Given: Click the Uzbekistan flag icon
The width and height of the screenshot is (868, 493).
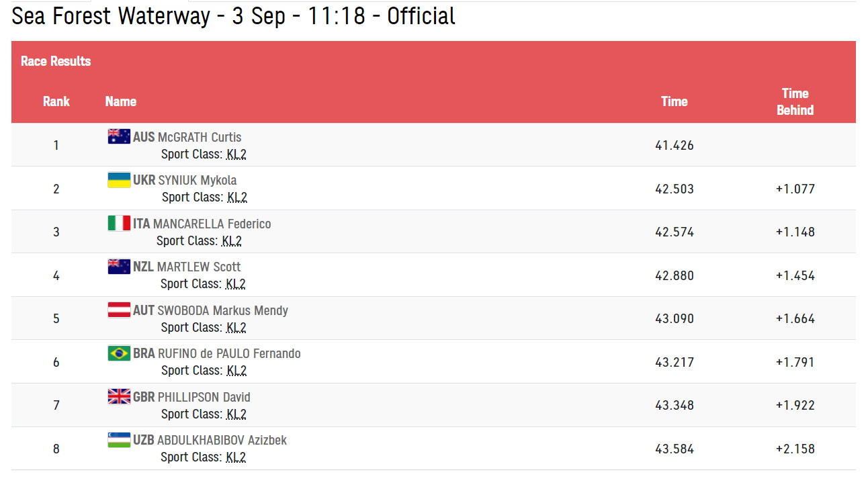Looking at the screenshot, I should pos(119,440).
